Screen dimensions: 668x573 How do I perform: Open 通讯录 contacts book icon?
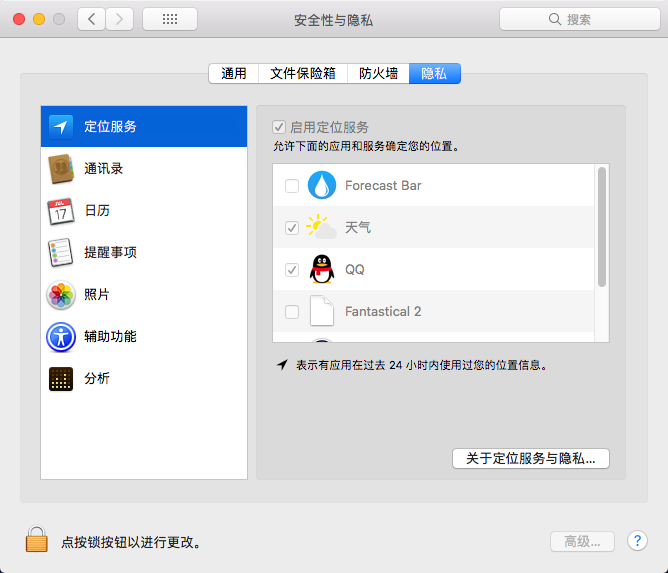pos(60,169)
